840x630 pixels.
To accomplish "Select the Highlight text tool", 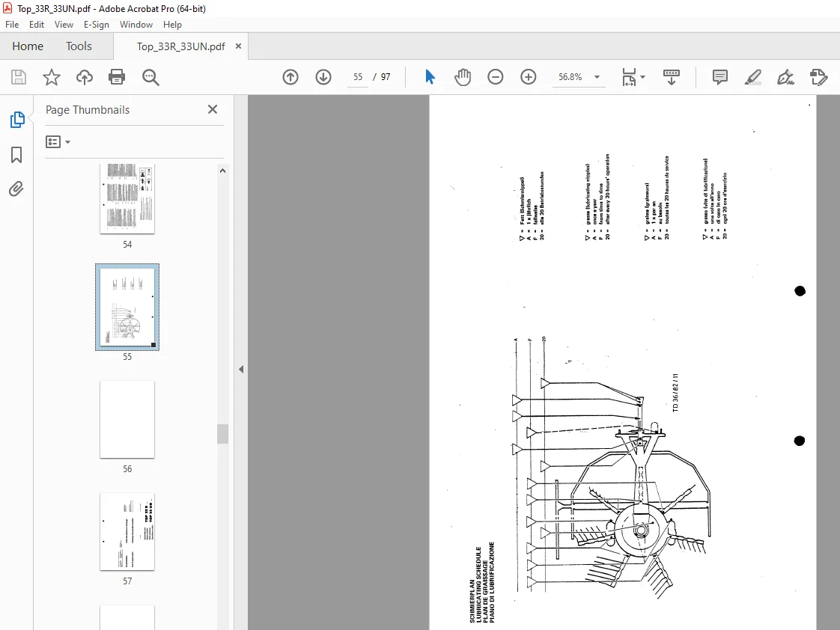I will [752, 77].
